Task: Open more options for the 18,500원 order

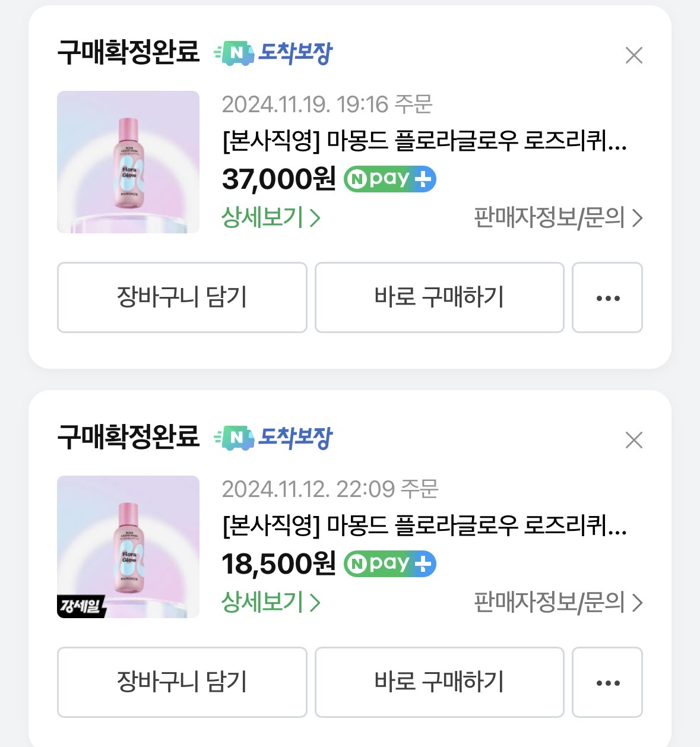Action: pos(607,682)
